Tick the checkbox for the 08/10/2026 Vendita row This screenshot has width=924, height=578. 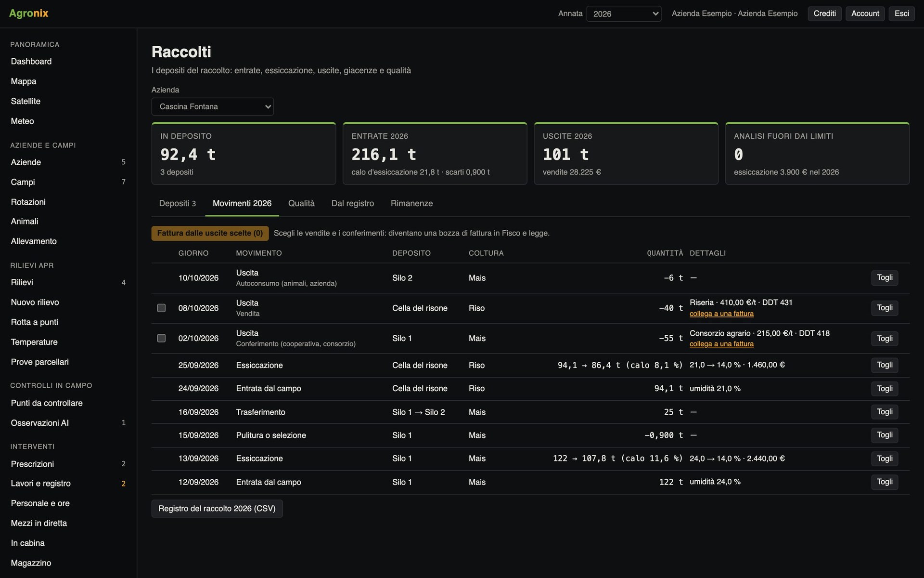(161, 308)
